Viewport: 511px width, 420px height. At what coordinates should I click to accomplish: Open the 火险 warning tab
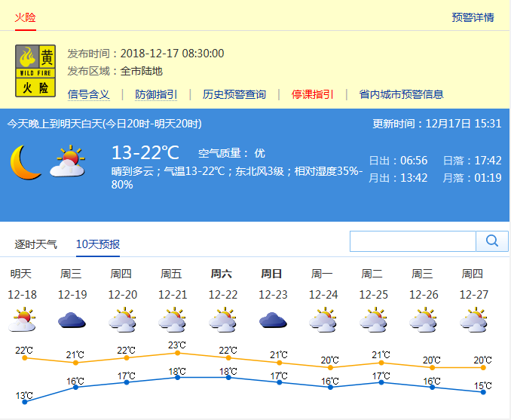(26, 17)
